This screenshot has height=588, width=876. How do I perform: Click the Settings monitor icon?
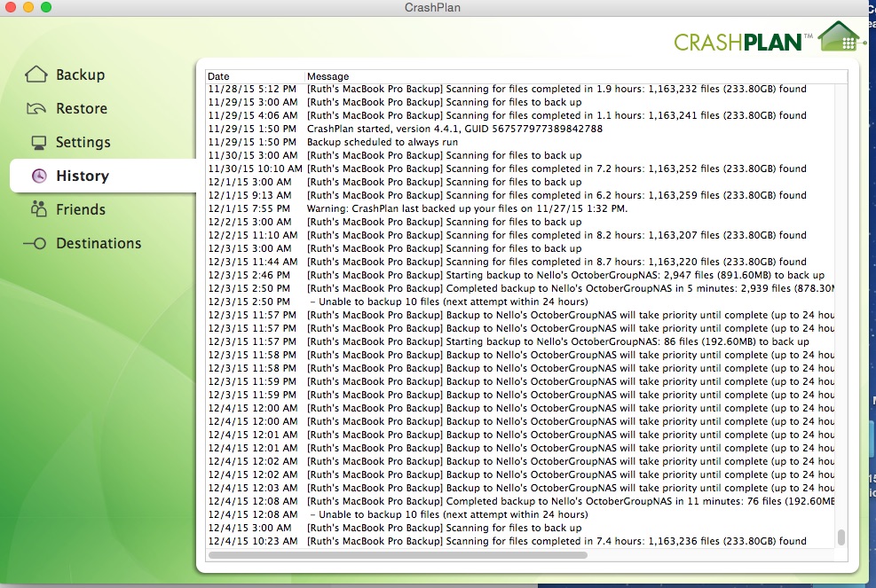38,143
